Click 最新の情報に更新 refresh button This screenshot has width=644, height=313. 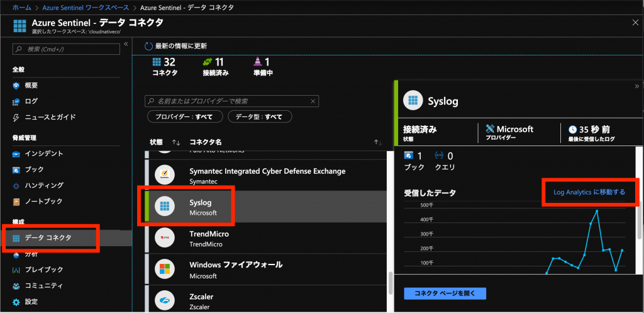pos(176,46)
